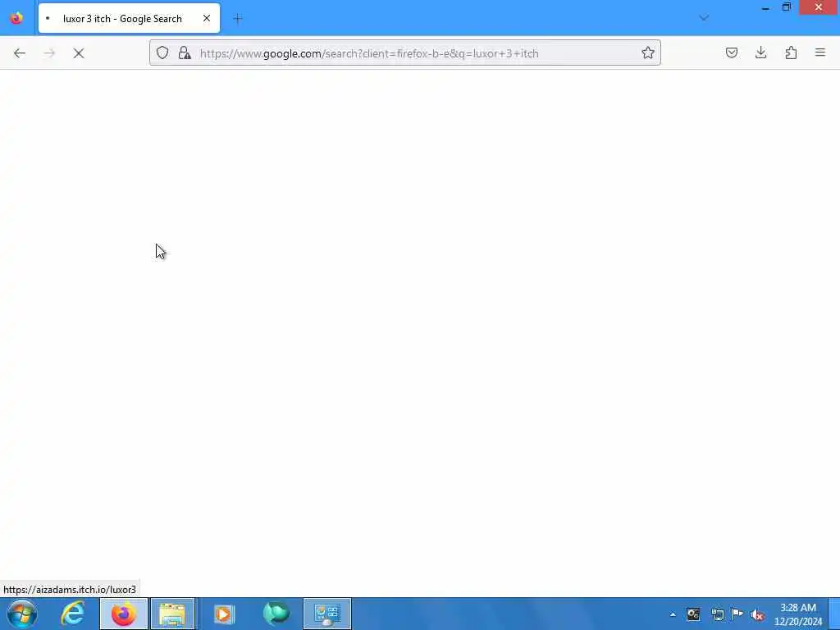Open the green chat app on the taskbar
Image resolution: width=840 pixels, height=630 pixels.
[x=276, y=614]
